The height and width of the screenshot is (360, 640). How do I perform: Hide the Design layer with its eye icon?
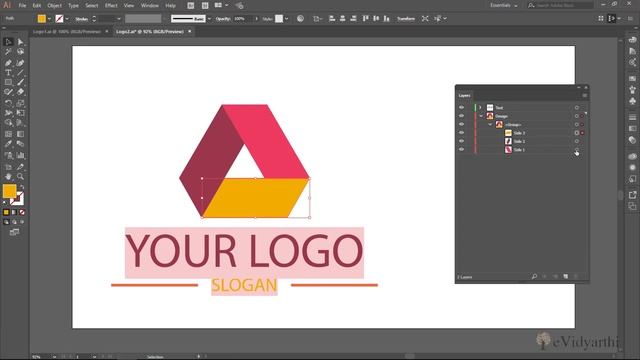[x=461, y=116]
